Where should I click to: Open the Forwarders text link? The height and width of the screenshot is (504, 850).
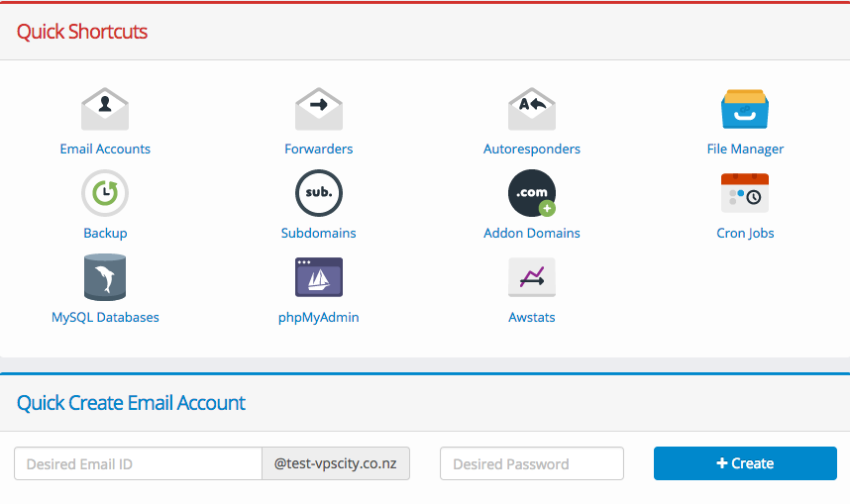pos(318,149)
